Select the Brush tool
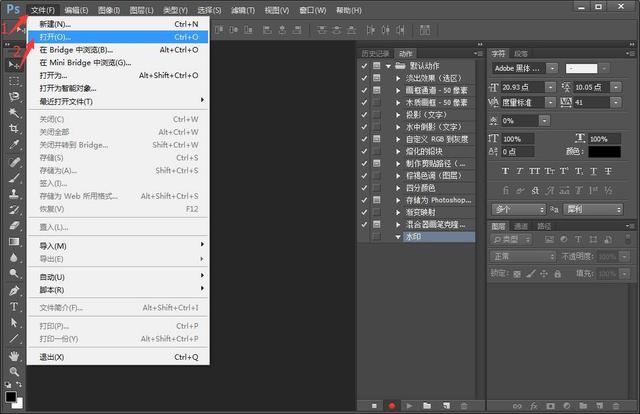Viewport: 640px width, 414px height. pos(13,178)
